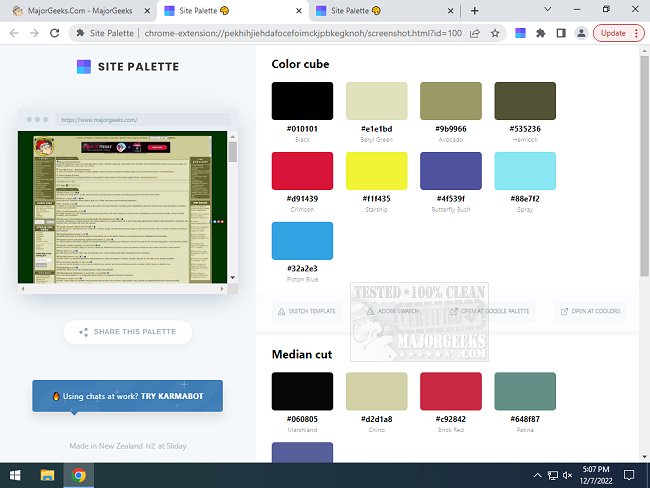Open the Windows Start menu
Screen dimensions: 650x488
pos(15,475)
